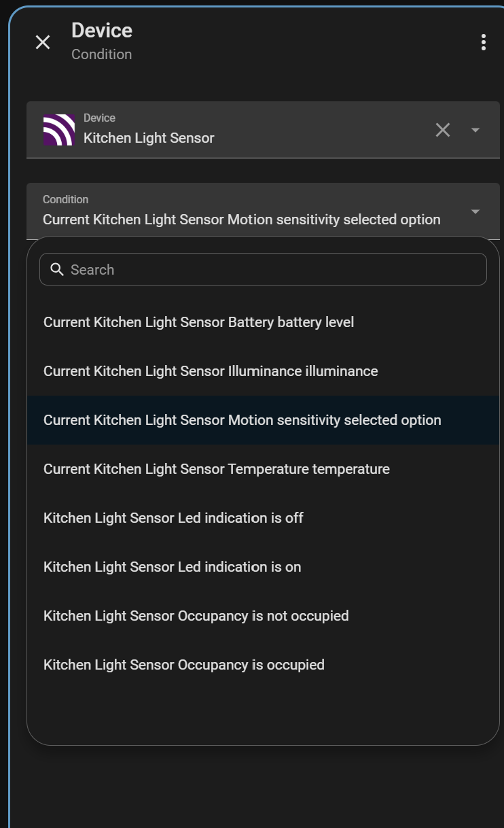Select Motion sensitivity selected option
Viewport: 504px width, 828px height.
(x=263, y=420)
